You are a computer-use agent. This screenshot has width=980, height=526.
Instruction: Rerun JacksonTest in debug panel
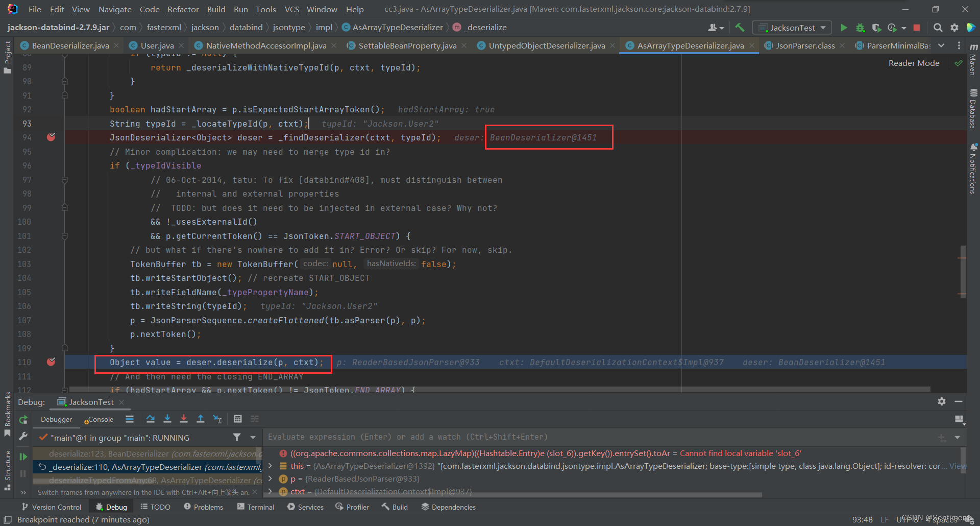pyautogui.click(x=23, y=420)
